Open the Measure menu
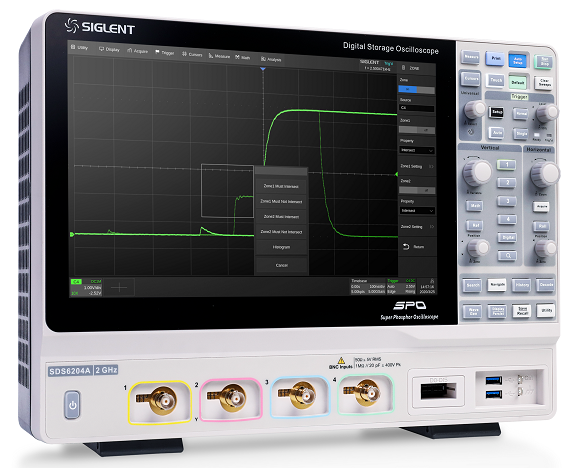This screenshot has width=575, height=468. coord(219,56)
